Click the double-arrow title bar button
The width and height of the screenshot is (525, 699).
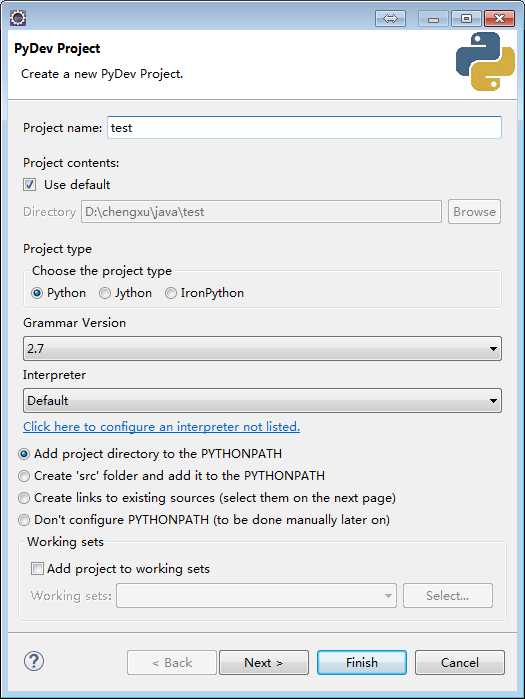(390, 19)
